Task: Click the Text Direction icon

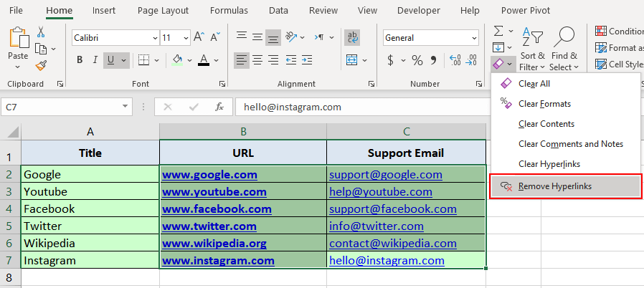Action: (320, 37)
